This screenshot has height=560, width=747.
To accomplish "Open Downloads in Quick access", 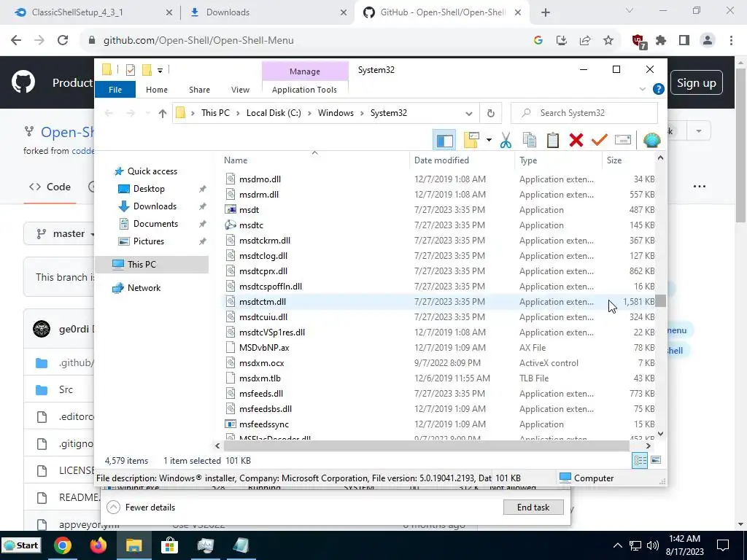I will point(155,206).
